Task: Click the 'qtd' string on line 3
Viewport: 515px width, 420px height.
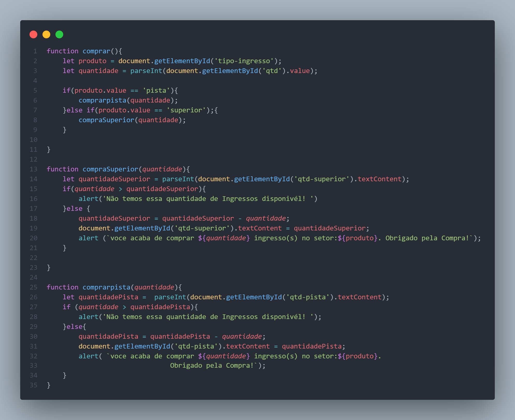Action: tap(272, 71)
